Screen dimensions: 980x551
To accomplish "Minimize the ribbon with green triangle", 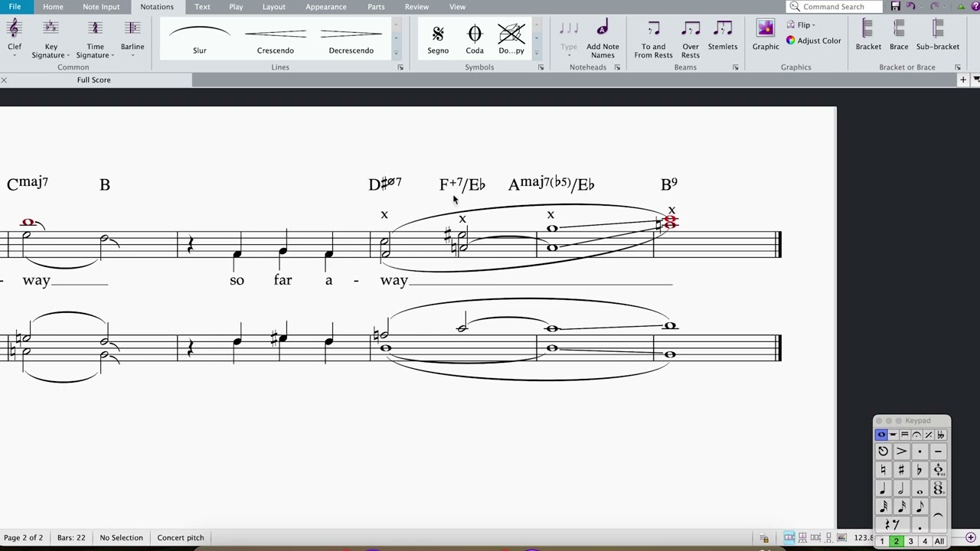I will click(x=962, y=7).
